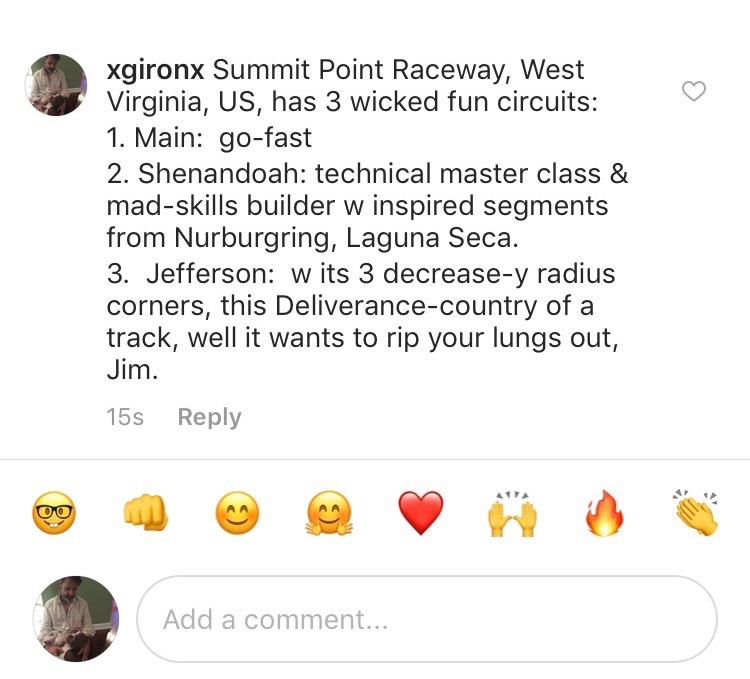The image size is (750, 679).
Task: Insert the hugging face emoji
Action: point(329,514)
